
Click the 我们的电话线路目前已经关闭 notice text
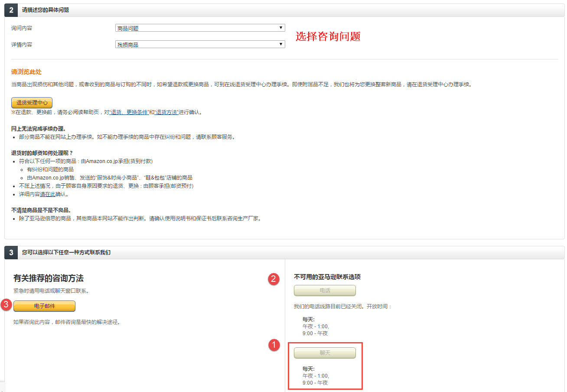click(342, 307)
